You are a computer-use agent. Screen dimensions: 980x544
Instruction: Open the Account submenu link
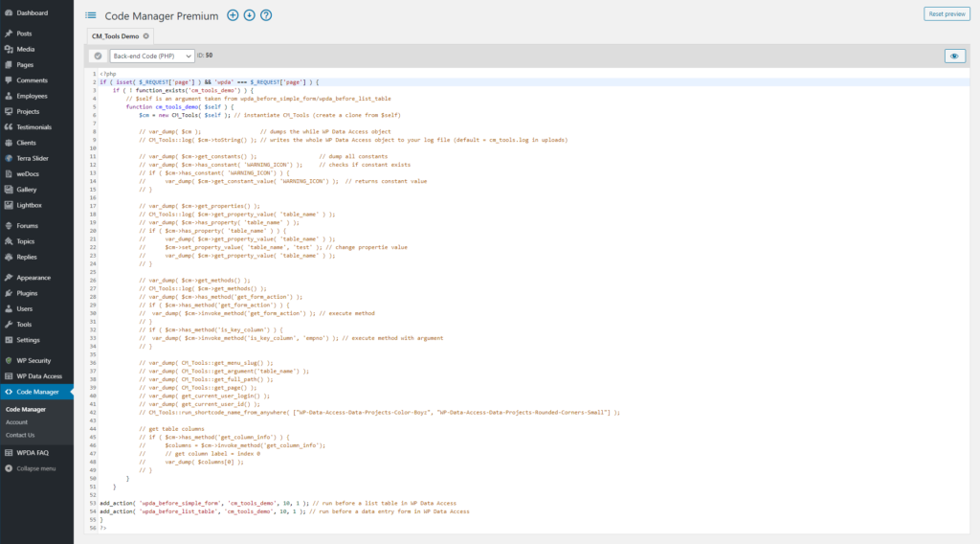click(16, 421)
